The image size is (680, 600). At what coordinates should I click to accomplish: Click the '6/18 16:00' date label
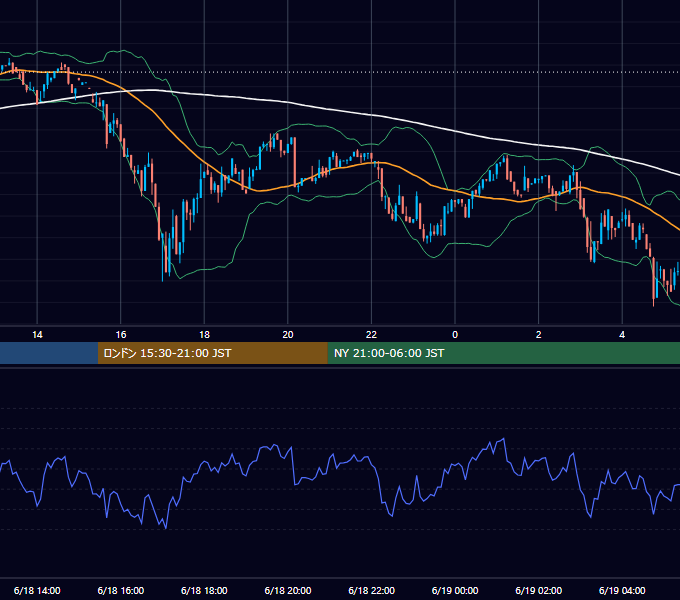pos(121,590)
